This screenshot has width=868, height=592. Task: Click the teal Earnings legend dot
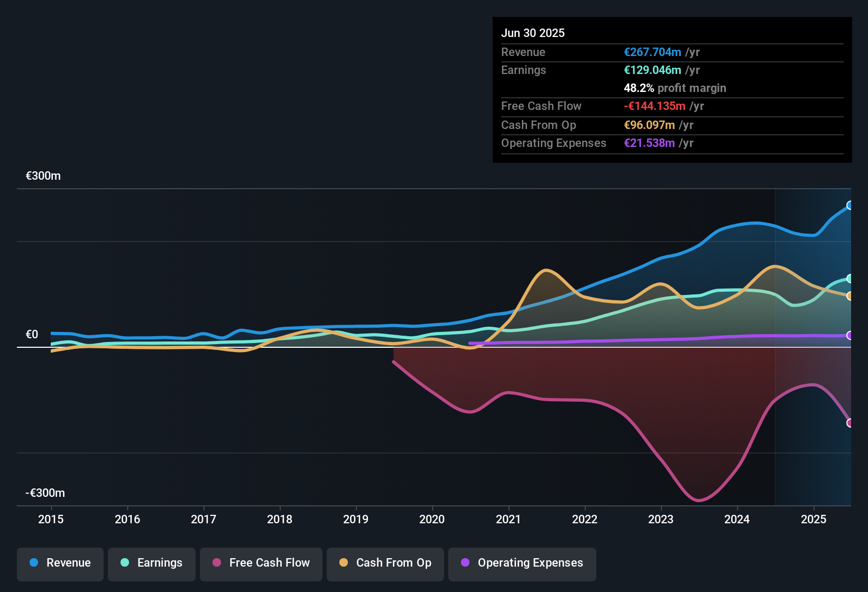tap(125, 563)
